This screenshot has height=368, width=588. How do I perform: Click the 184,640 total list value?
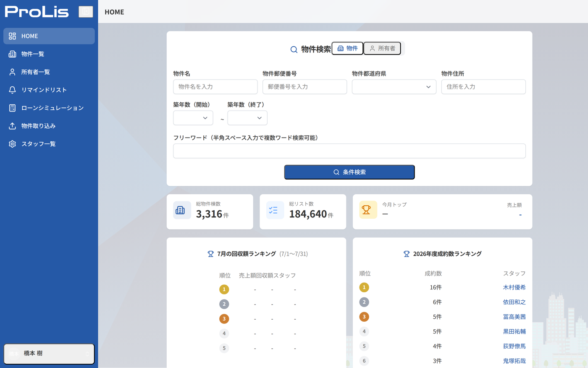[308, 214]
